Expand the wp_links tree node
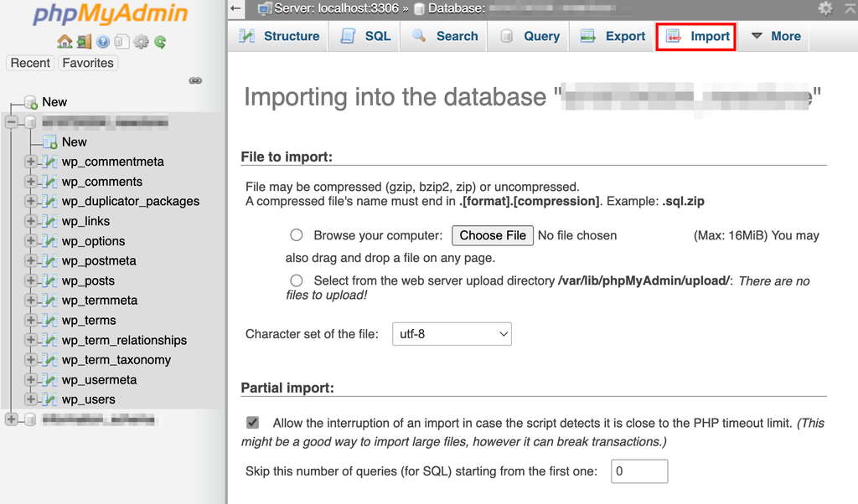This screenshot has width=858, height=504. pos(31,221)
